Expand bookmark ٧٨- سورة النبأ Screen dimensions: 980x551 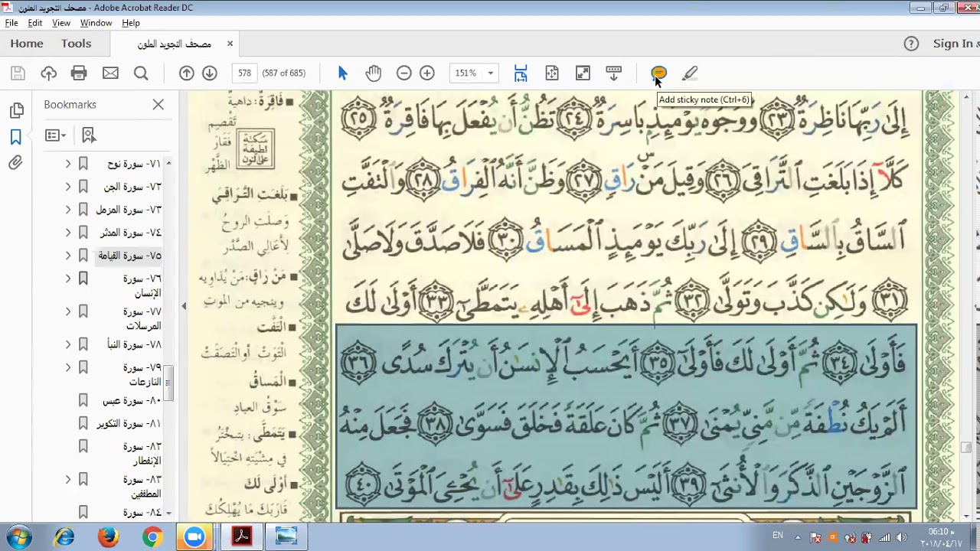67,344
